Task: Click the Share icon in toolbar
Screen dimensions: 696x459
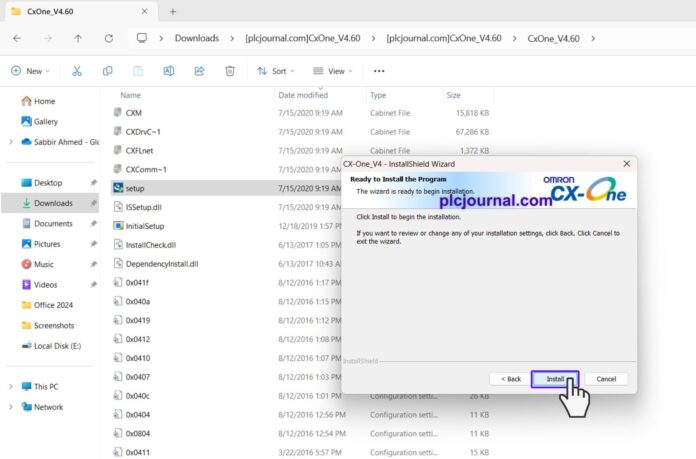Action: coord(199,71)
